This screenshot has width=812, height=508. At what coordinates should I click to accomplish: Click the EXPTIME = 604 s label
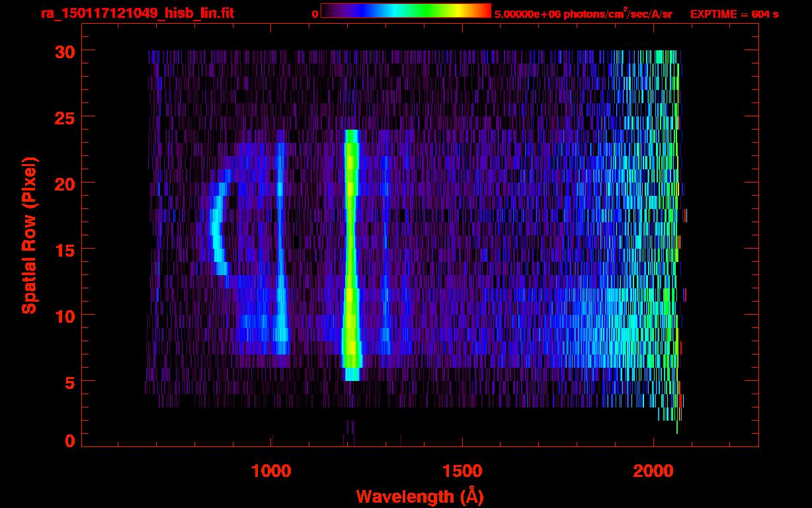[733, 14]
